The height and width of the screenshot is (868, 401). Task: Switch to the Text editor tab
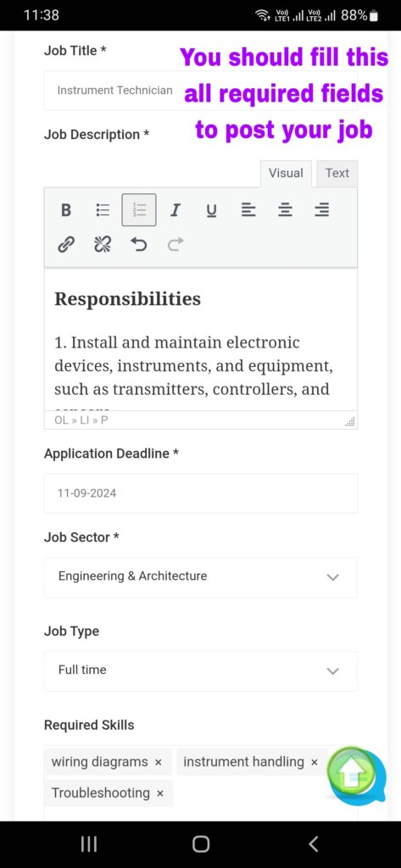click(337, 173)
